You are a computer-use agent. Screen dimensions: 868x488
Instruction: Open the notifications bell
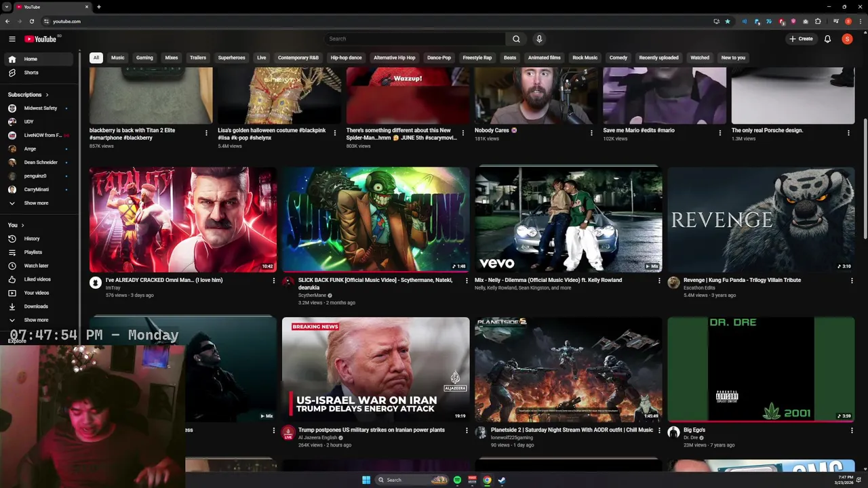(827, 39)
